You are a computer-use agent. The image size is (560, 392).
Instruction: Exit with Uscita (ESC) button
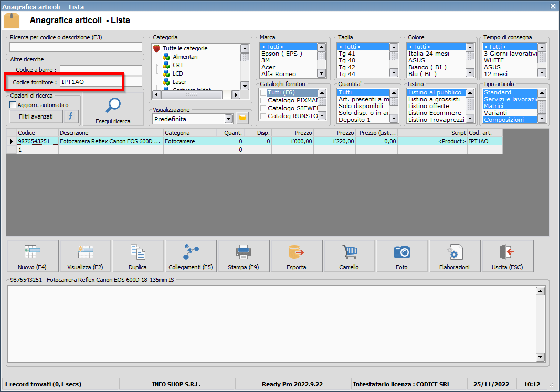[507, 256]
